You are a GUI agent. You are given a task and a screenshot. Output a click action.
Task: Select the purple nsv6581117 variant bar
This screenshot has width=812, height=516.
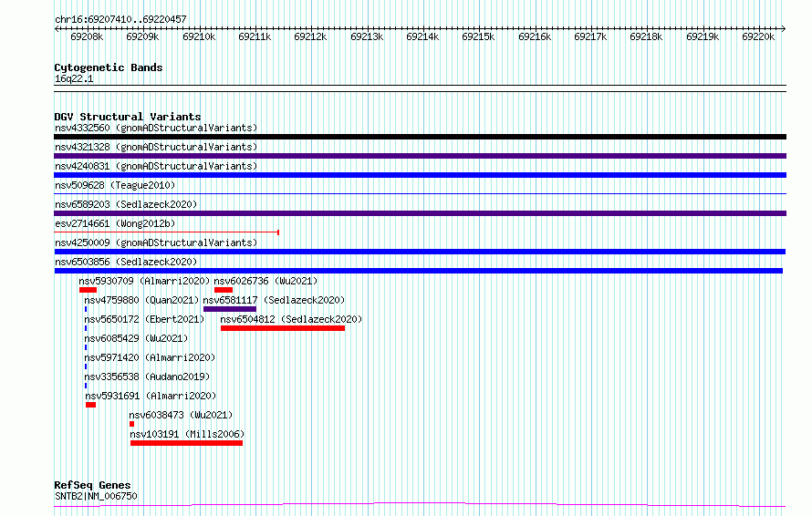pos(229,309)
